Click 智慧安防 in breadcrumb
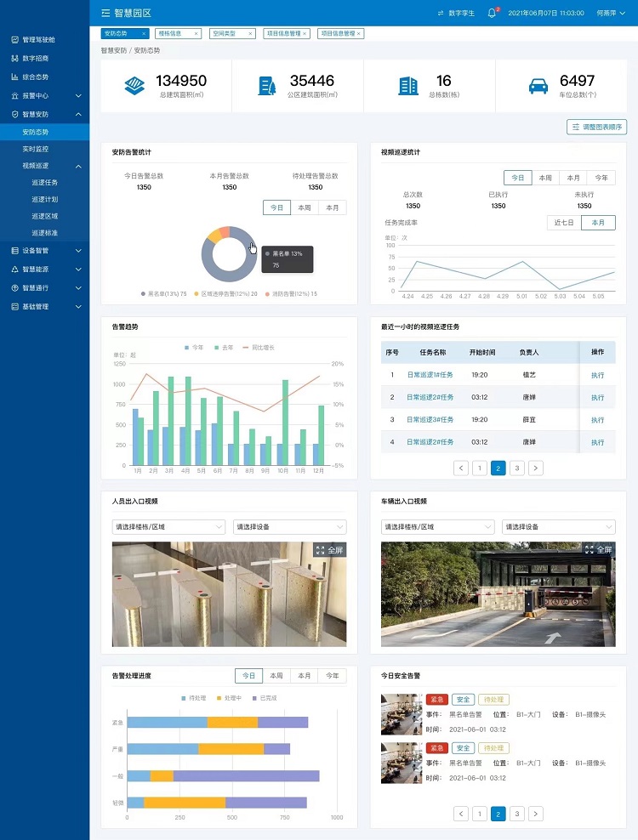 click(114, 50)
